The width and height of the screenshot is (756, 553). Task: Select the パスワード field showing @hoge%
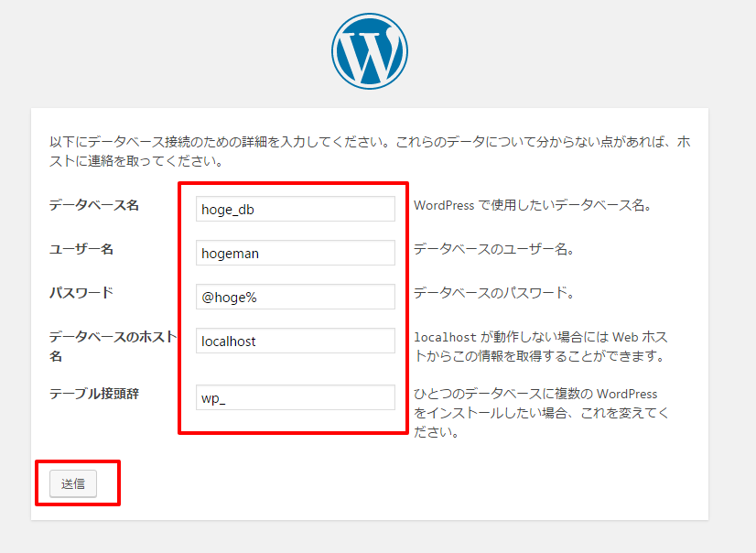[x=295, y=297]
